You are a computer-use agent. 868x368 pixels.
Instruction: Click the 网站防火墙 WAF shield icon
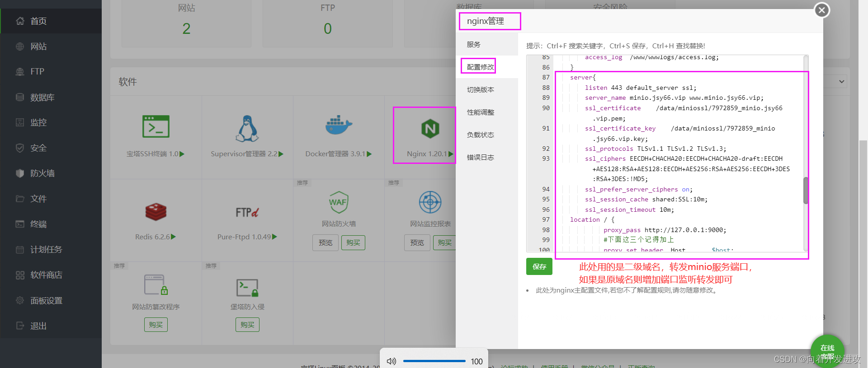pyautogui.click(x=339, y=202)
